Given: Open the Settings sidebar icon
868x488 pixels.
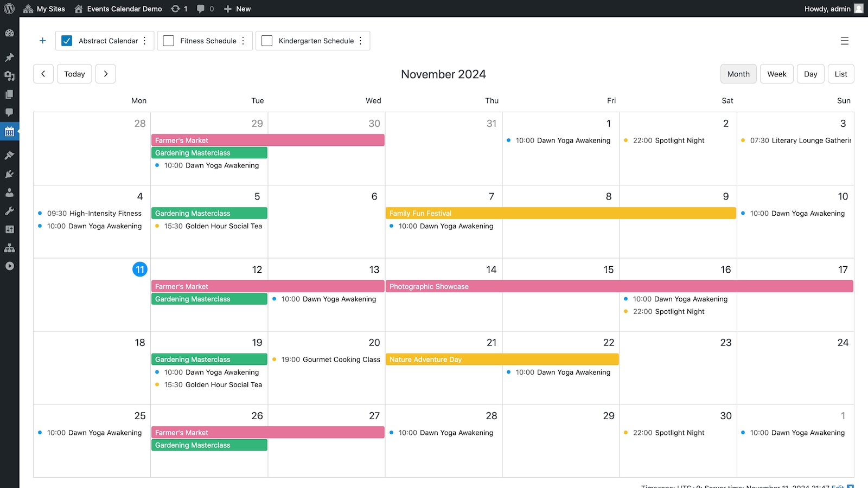Looking at the screenshot, I should point(9,229).
